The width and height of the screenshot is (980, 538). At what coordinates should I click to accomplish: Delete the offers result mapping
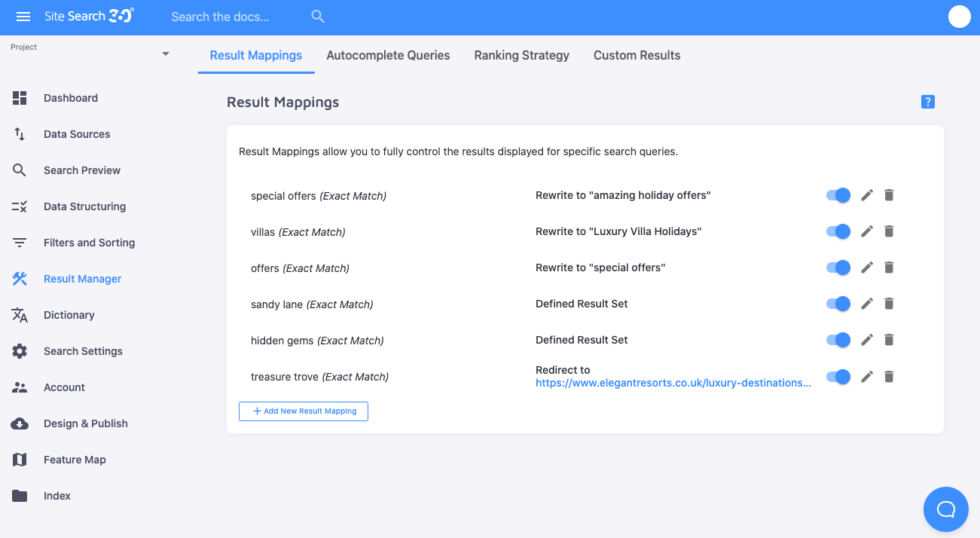click(889, 267)
